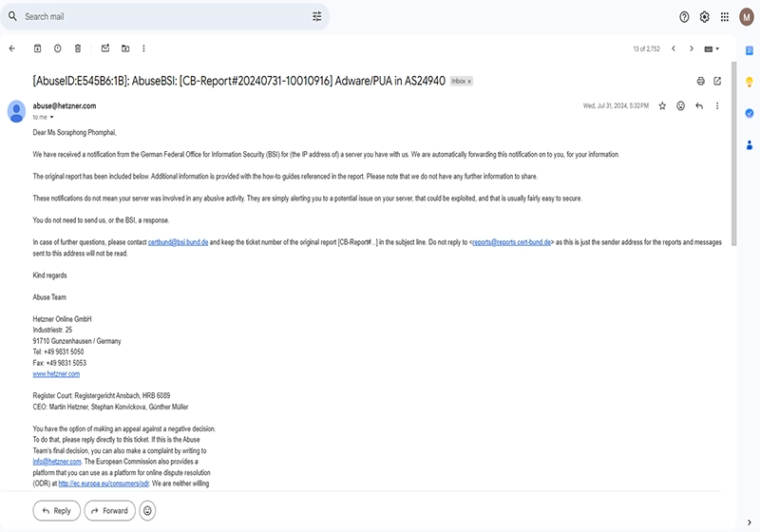This screenshot has width=760, height=532.
Task: Go back to inbox arrow
Action: tap(12, 48)
